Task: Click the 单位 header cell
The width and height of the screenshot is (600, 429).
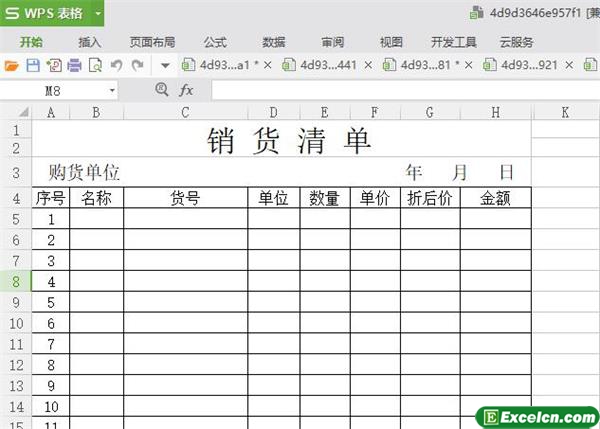Action: coord(274,198)
